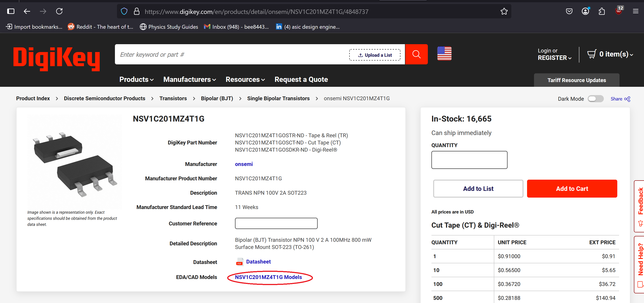Click the share network icon
Screen dimensions: 644x303
(x=627, y=99)
